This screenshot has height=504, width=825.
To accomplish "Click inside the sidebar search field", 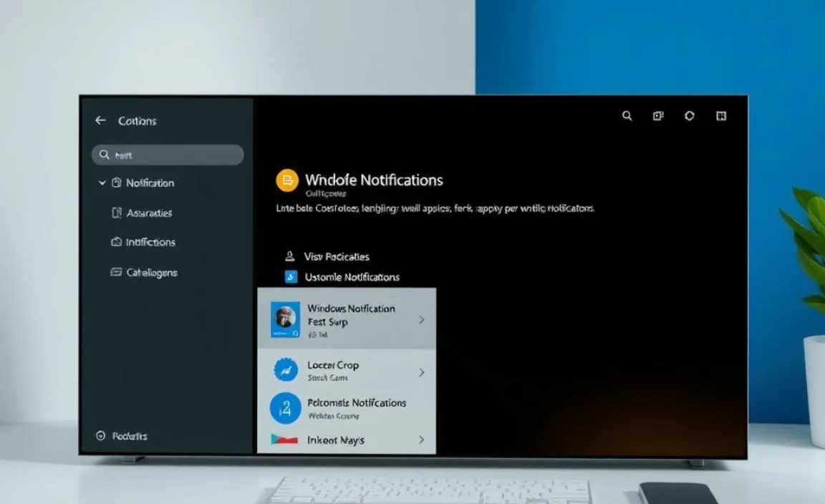I will click(167, 154).
